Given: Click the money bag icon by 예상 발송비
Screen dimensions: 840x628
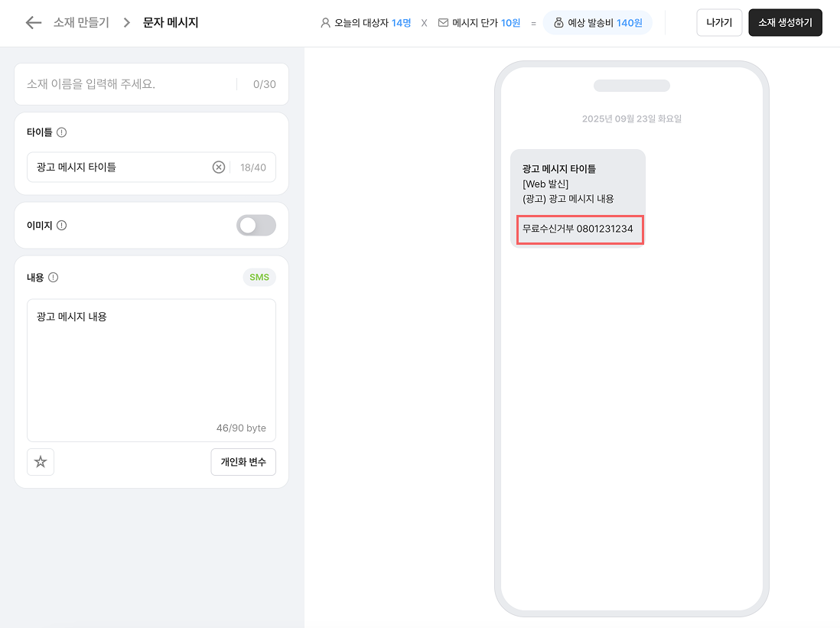Looking at the screenshot, I should pyautogui.click(x=558, y=23).
